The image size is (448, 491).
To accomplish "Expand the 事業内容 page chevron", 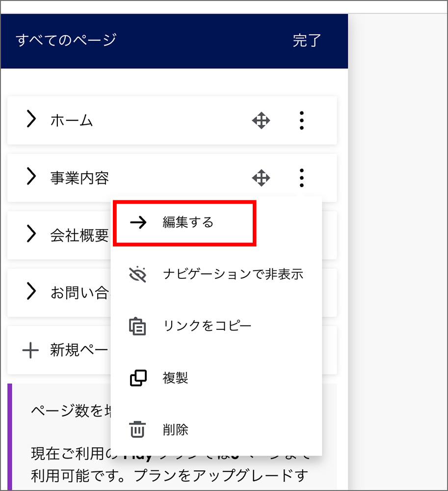I will 31,176.
